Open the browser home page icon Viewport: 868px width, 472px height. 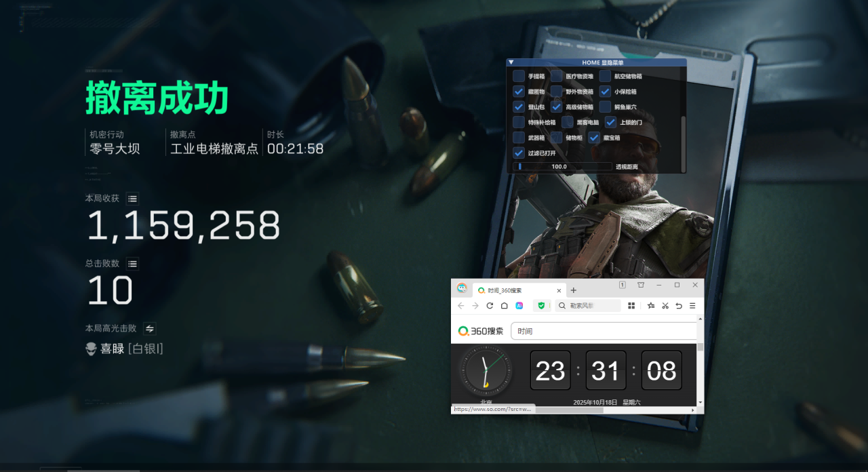(x=505, y=305)
